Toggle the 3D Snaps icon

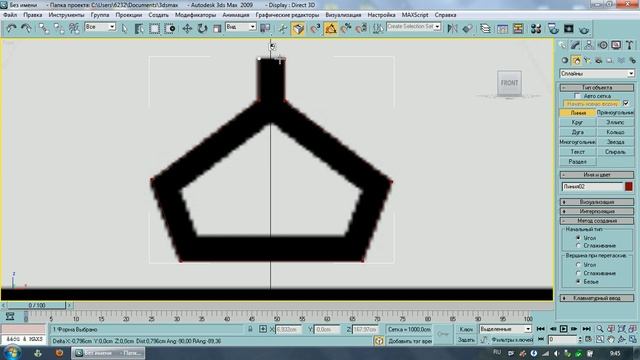click(x=315, y=28)
